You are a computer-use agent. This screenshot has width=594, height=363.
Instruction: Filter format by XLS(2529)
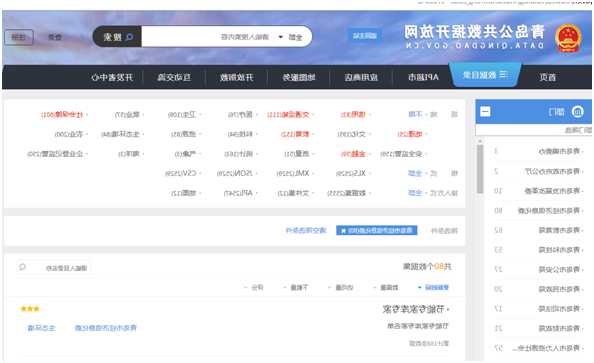351,173
